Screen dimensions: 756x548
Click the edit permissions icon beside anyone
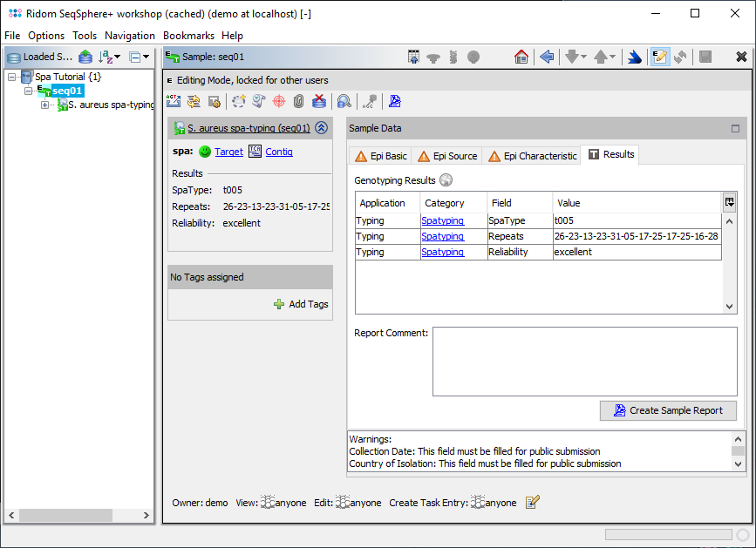coord(533,502)
